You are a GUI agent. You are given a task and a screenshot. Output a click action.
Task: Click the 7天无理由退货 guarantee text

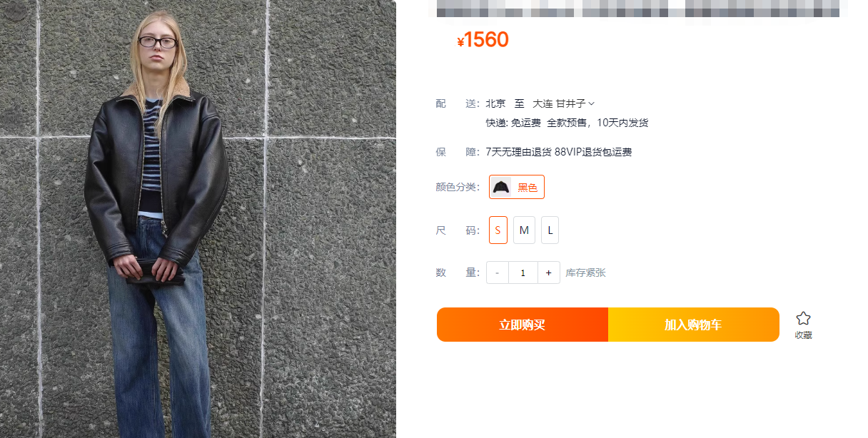click(519, 152)
